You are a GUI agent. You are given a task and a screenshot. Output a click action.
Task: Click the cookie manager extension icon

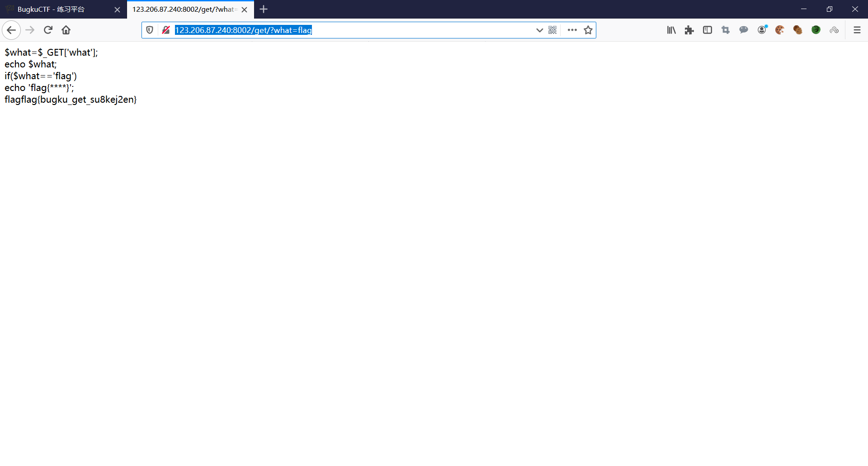(780, 30)
